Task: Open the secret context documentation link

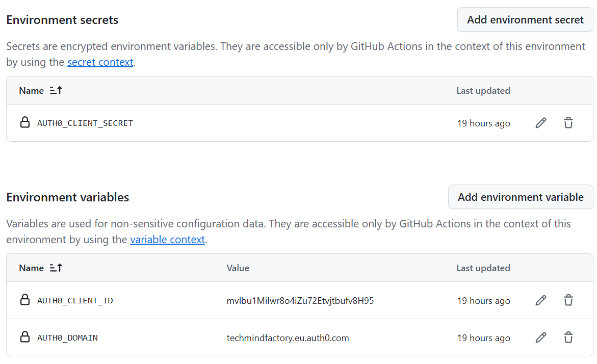Action: click(x=100, y=62)
